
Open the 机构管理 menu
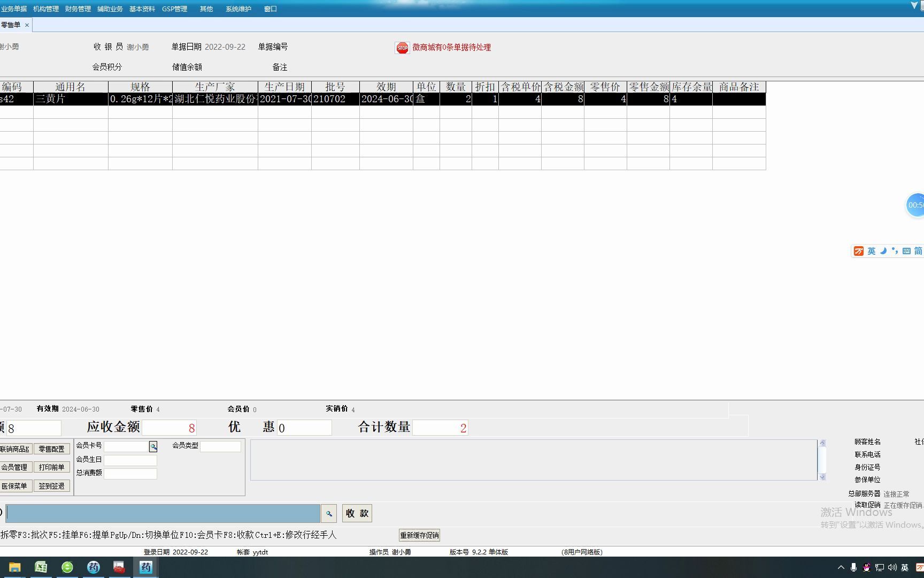(x=46, y=9)
